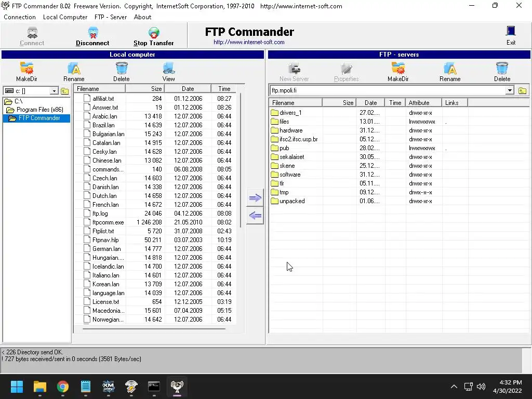The image size is (532, 399).
Task: Click the View icon in local panel
Action: coord(168,72)
